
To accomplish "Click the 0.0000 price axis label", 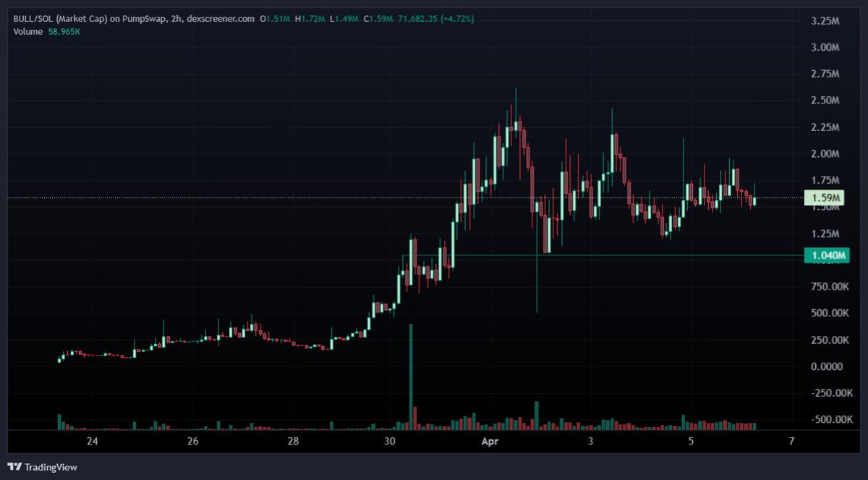I will coord(825,366).
